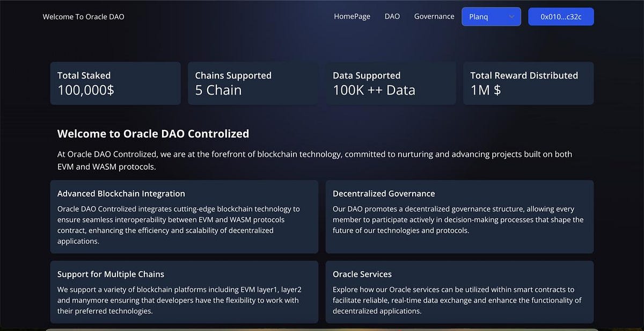Screen dimensions: 644x331
Task: Select Governance in the navigation bar
Action: click(x=434, y=16)
